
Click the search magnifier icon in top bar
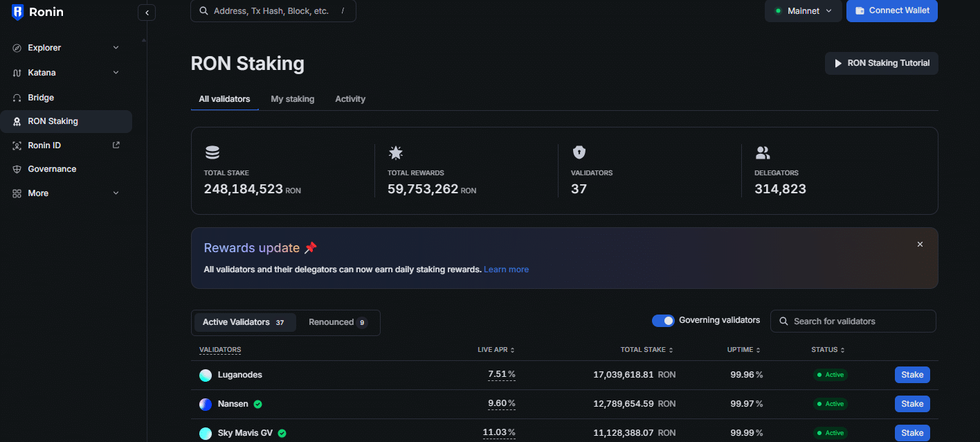[x=203, y=11]
